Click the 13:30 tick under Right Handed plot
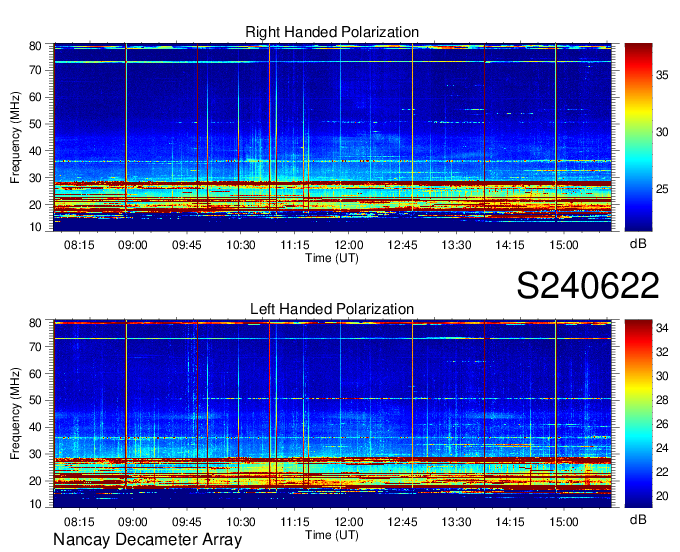 coord(456,245)
